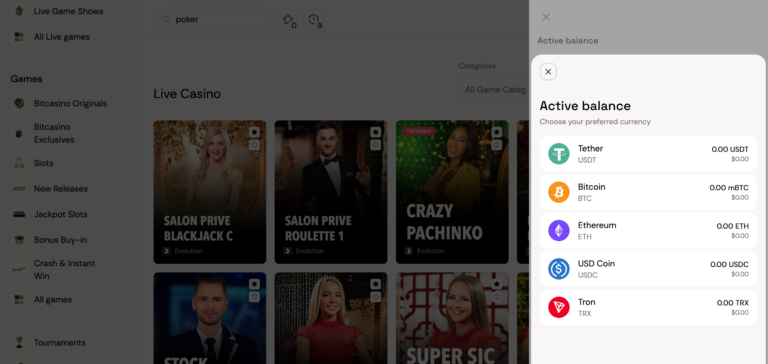
Task: Select the Tether coin icon
Action: coord(558,154)
